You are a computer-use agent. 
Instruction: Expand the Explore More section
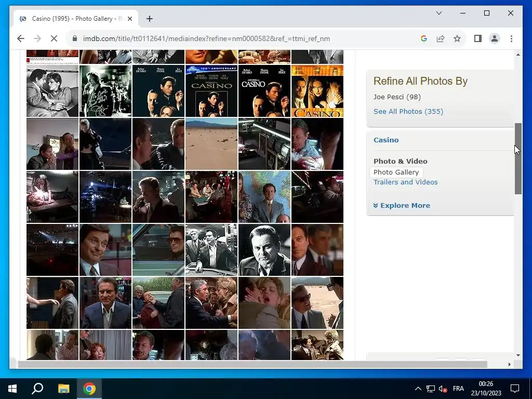click(402, 206)
